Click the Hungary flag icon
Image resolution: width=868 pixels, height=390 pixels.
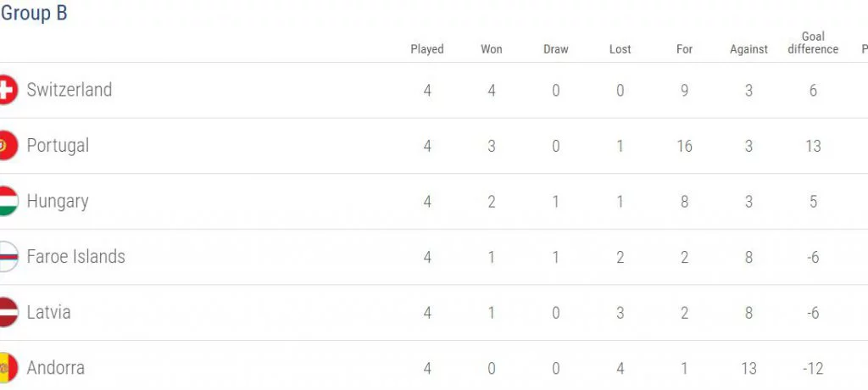coord(8,201)
